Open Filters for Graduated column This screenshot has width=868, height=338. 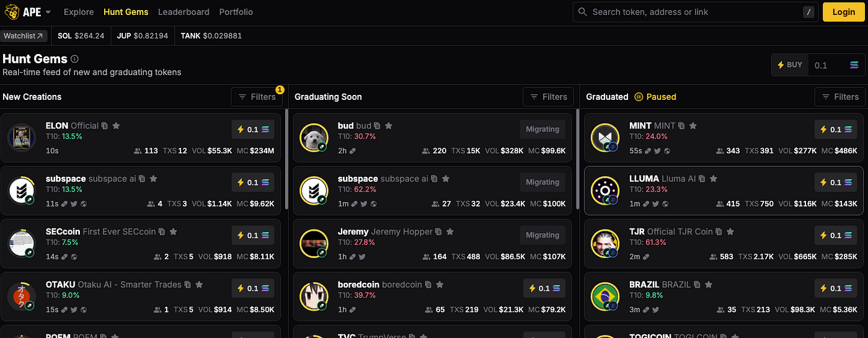(840, 97)
